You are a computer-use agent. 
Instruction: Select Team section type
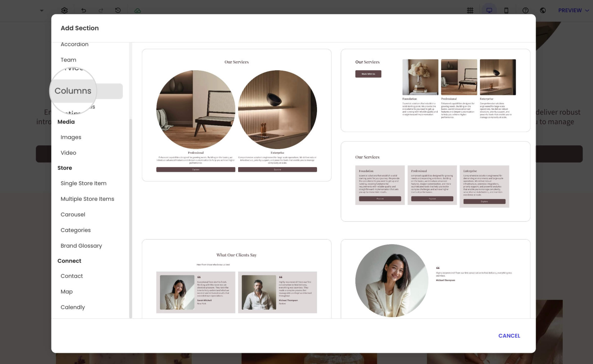[x=68, y=60]
